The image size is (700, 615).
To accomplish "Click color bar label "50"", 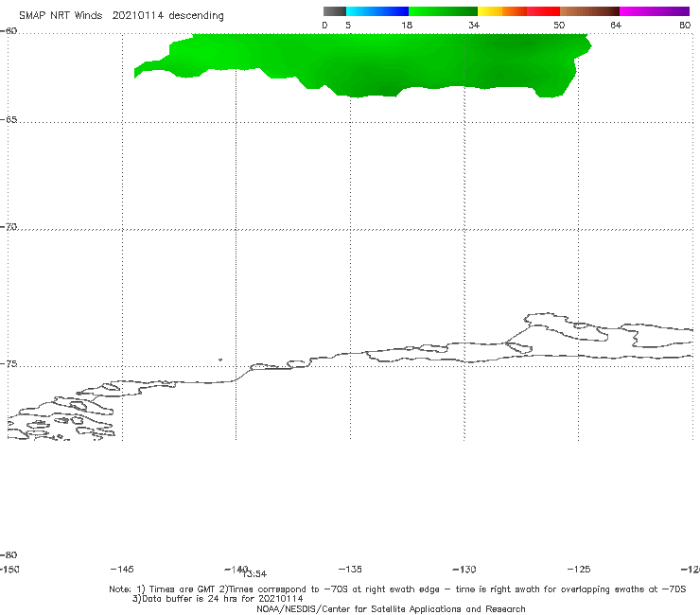I will (x=559, y=25).
